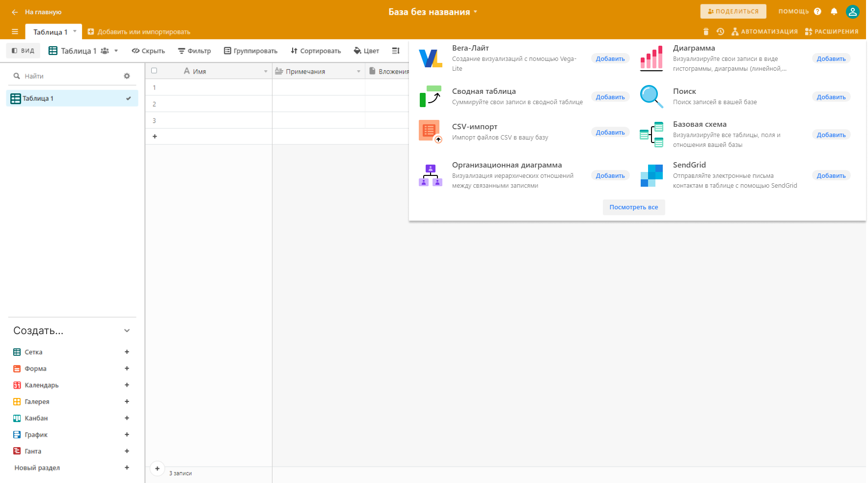Screen dimensions: 868x483
Task: Select row 1 in the grid
Action: click(154, 87)
